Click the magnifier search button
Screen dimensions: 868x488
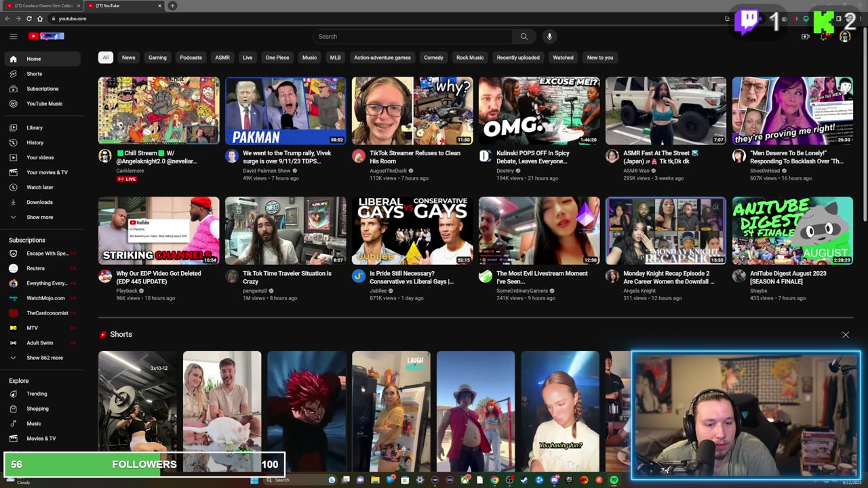coord(524,37)
